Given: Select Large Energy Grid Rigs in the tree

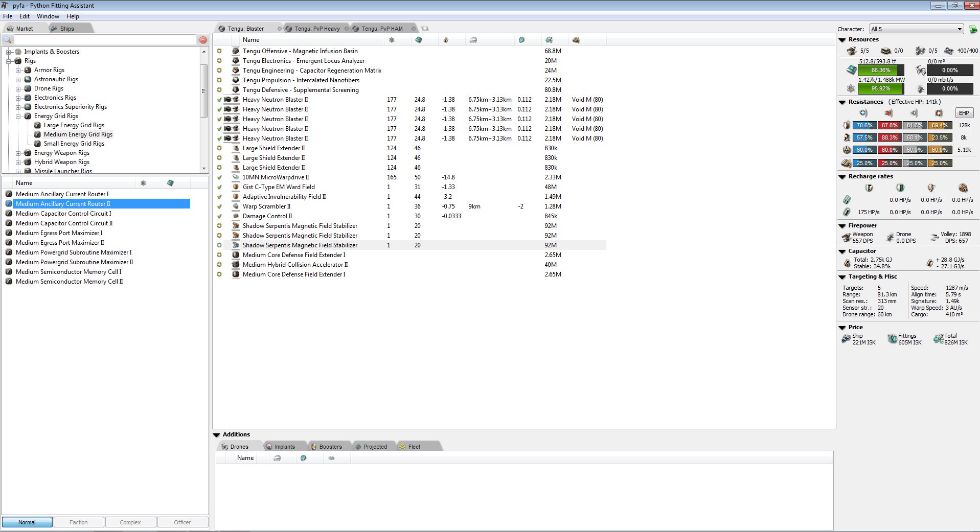Looking at the screenshot, I should [74, 125].
